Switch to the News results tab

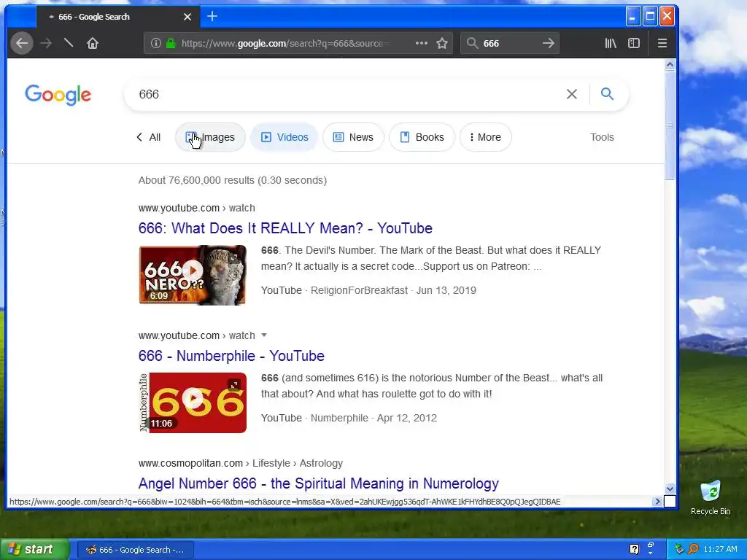[x=353, y=137]
